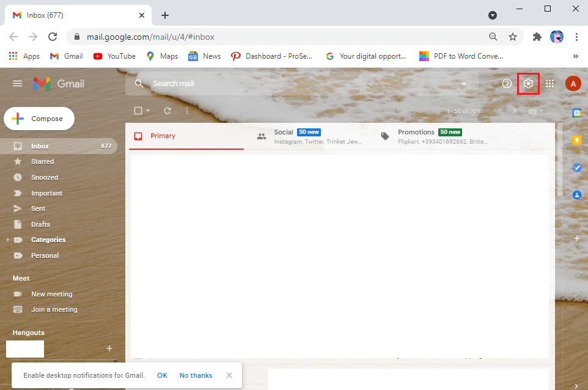This screenshot has height=390, width=588.
Task: Open Chrome extensions puzzle icon
Action: [537, 37]
